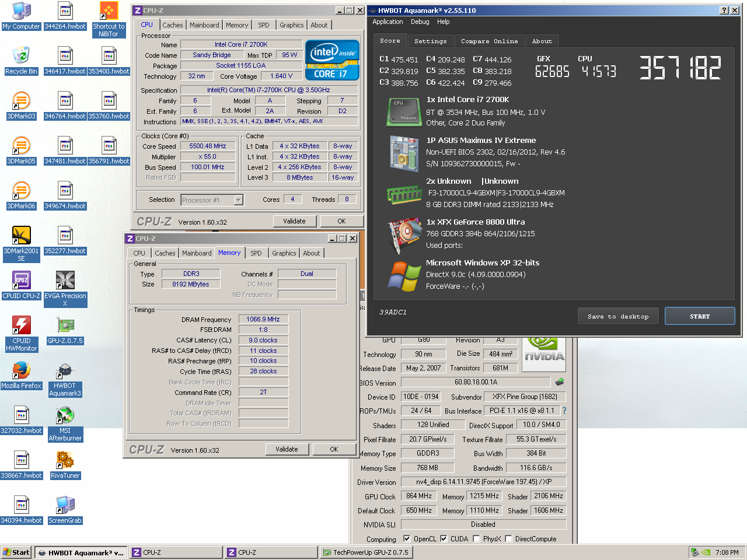
Task: Select Score tab in Aquamark
Action: coord(390,40)
